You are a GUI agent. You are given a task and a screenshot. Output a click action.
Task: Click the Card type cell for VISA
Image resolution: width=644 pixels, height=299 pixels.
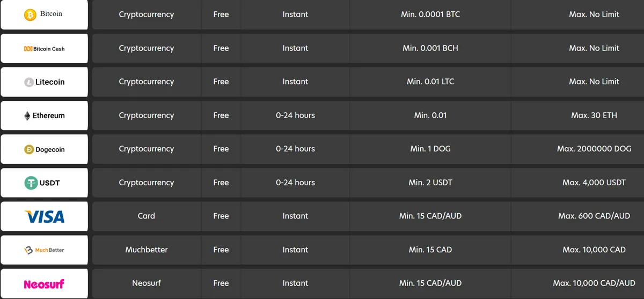146,216
